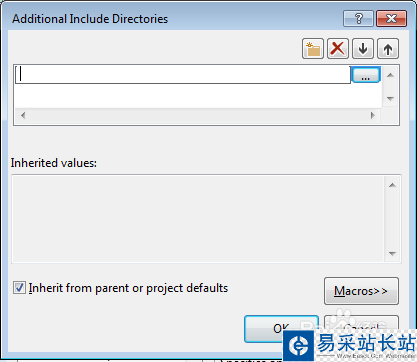The height and width of the screenshot is (362, 417).
Task: Move line down with down arrow icon
Action: click(x=363, y=49)
